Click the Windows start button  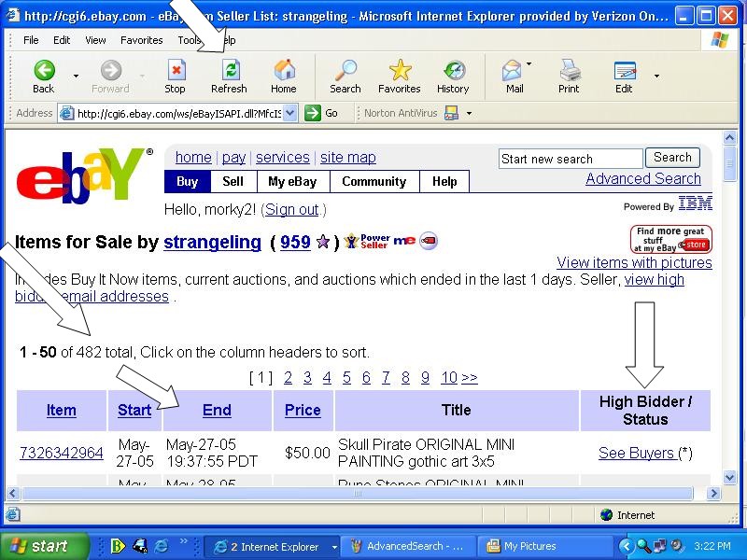click(44, 546)
